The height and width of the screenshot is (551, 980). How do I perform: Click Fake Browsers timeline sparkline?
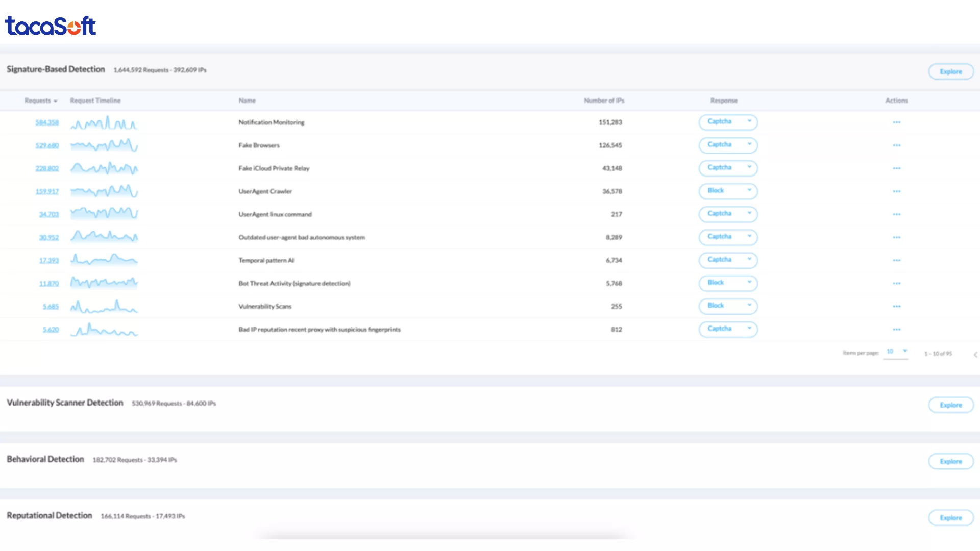tap(104, 145)
